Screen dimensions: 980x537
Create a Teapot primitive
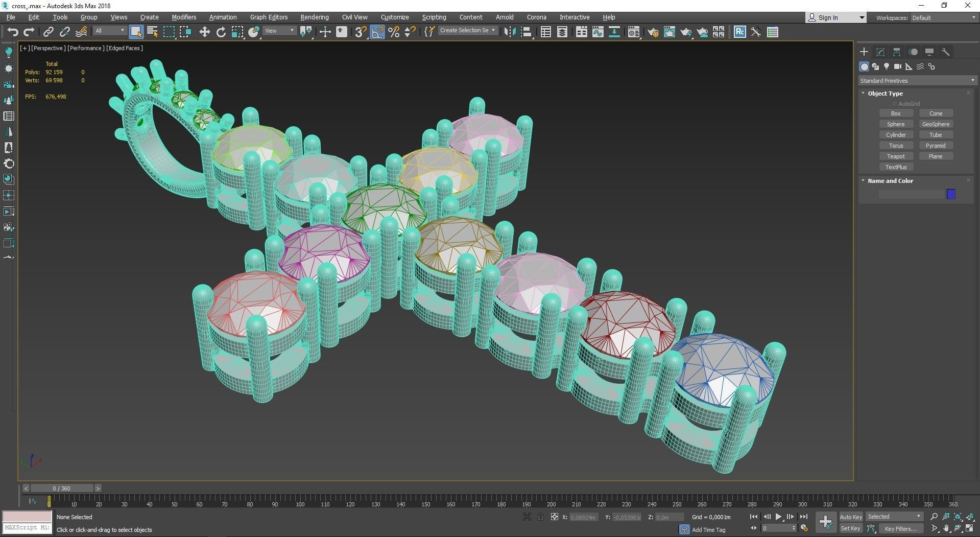(x=896, y=156)
